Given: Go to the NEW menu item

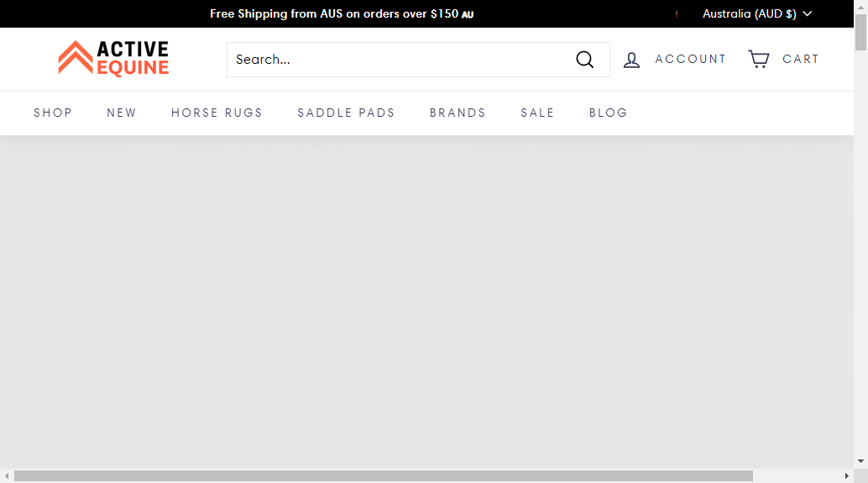Looking at the screenshot, I should click(121, 113).
